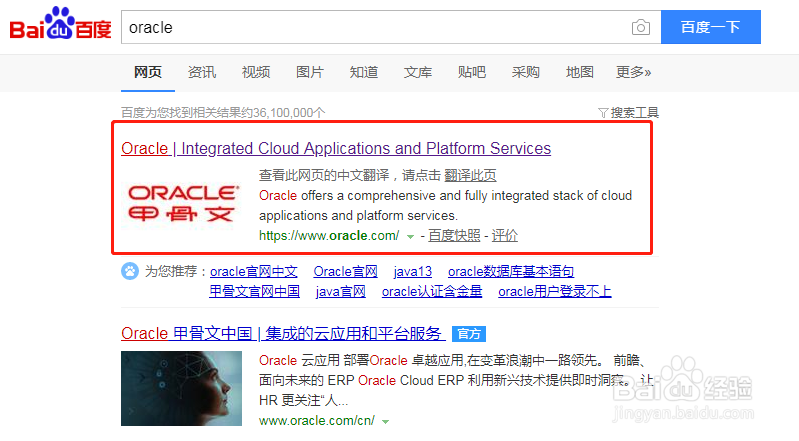Open suggestion oracle用户登录不上
The height and width of the screenshot is (441, 799).
click(x=555, y=292)
